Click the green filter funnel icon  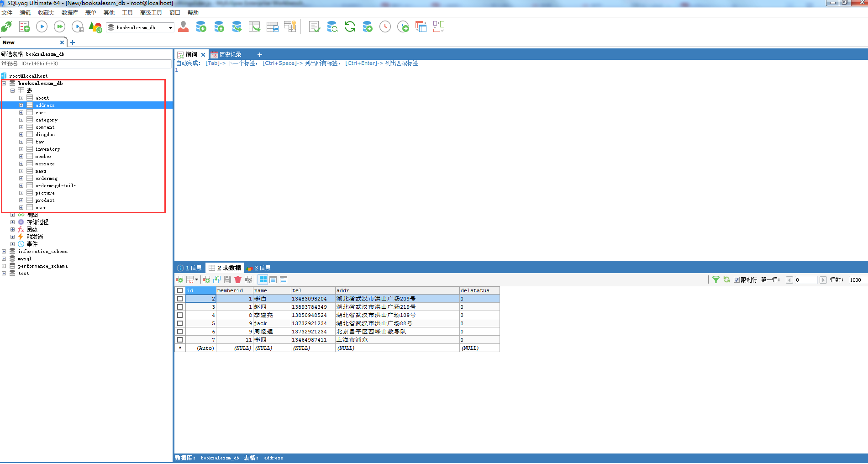[716, 279]
